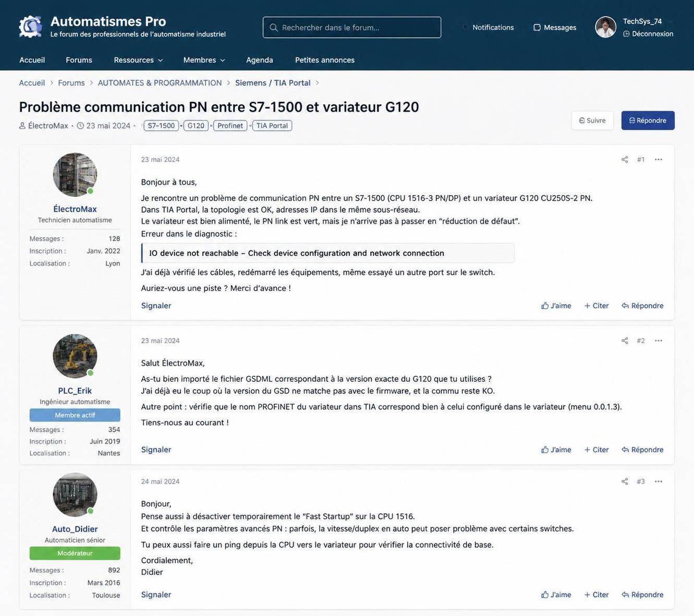The width and height of the screenshot is (694, 616).
Task: Like PLC_Erik's post with J'aime
Action: pyautogui.click(x=556, y=450)
